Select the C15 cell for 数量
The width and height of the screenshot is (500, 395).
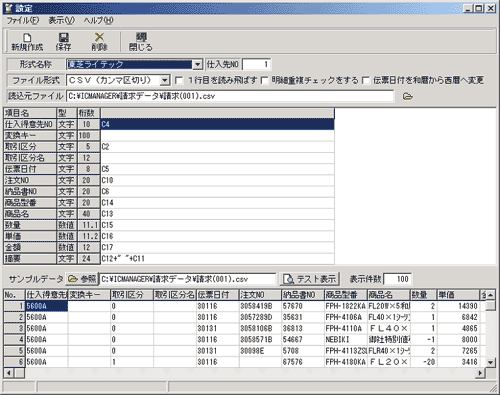(x=217, y=225)
